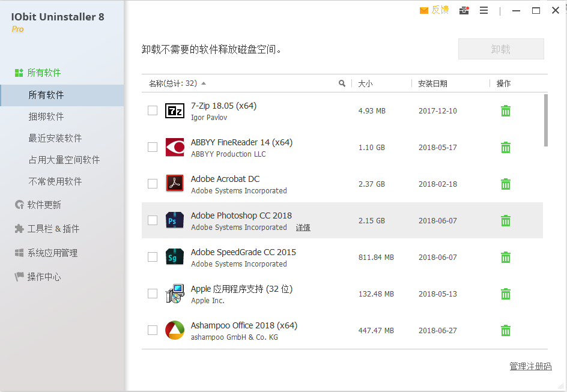Click the Photoshop Ps application icon
This screenshot has height=392, width=567.
175,220
